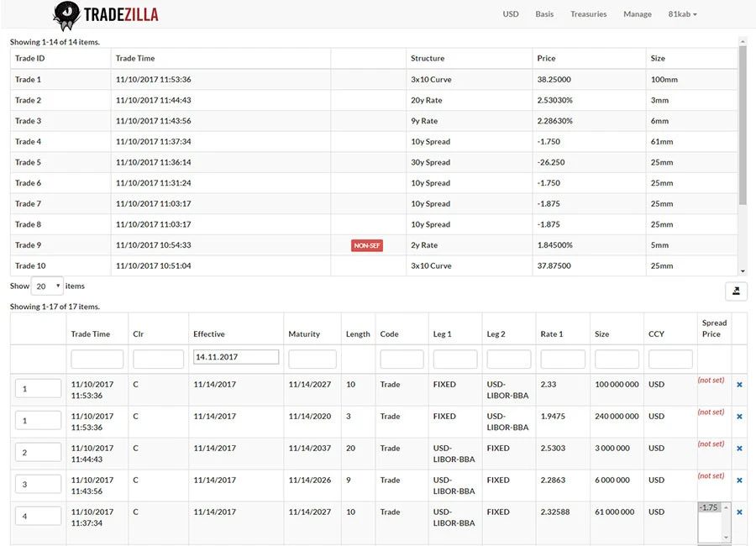
Task: Click the blue x on the 6 000 000 size row
Action: [738, 480]
